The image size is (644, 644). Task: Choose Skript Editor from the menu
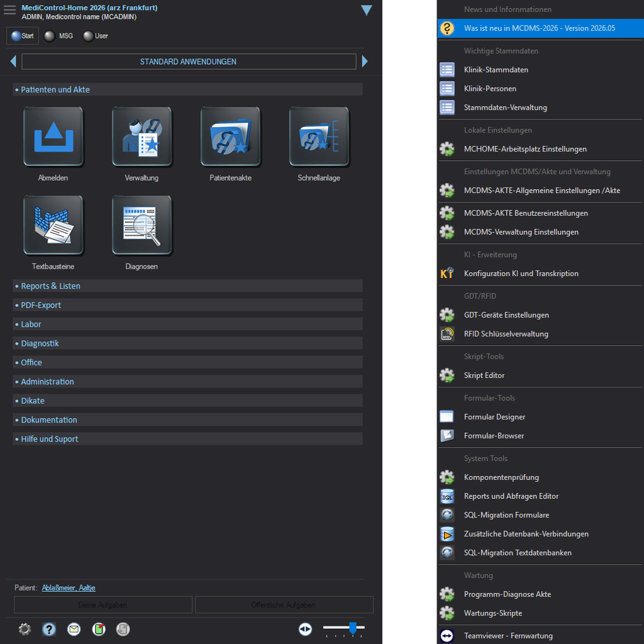[484, 375]
